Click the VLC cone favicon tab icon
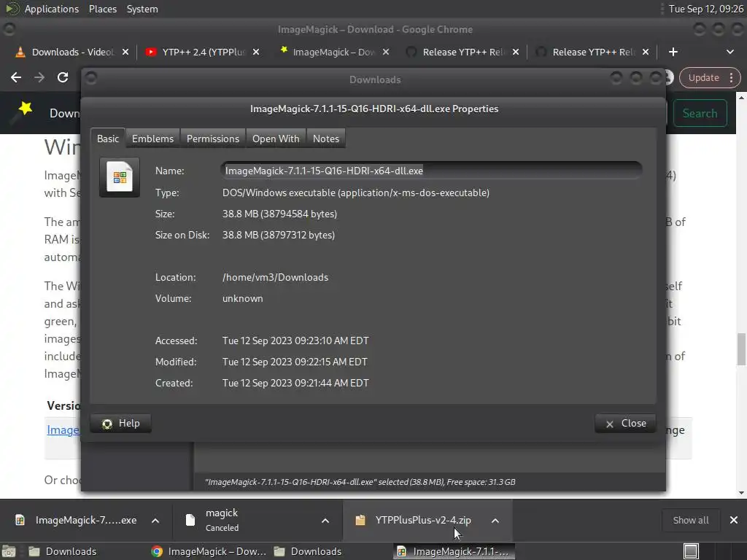The width and height of the screenshot is (747, 560). pyautogui.click(x=20, y=52)
